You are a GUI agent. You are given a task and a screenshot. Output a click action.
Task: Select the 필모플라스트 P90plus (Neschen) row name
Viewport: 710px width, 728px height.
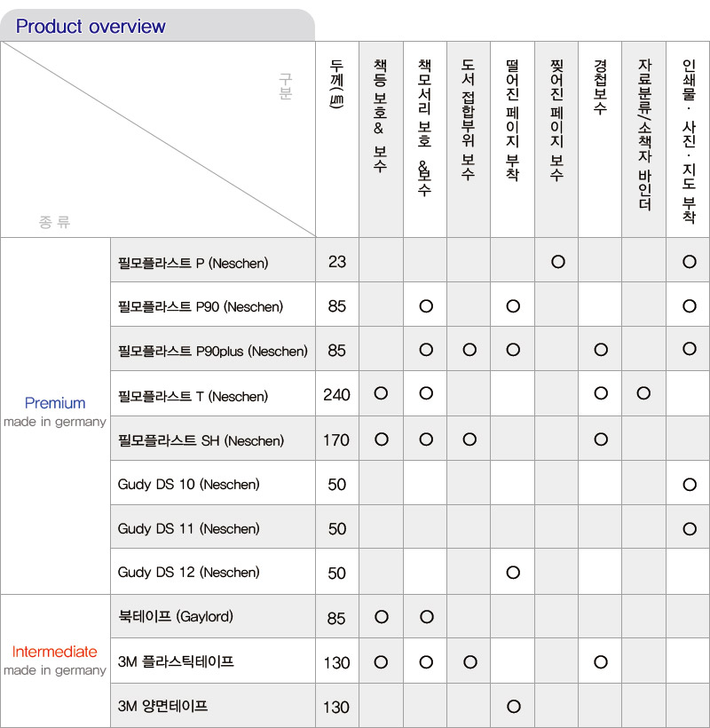pos(212,351)
